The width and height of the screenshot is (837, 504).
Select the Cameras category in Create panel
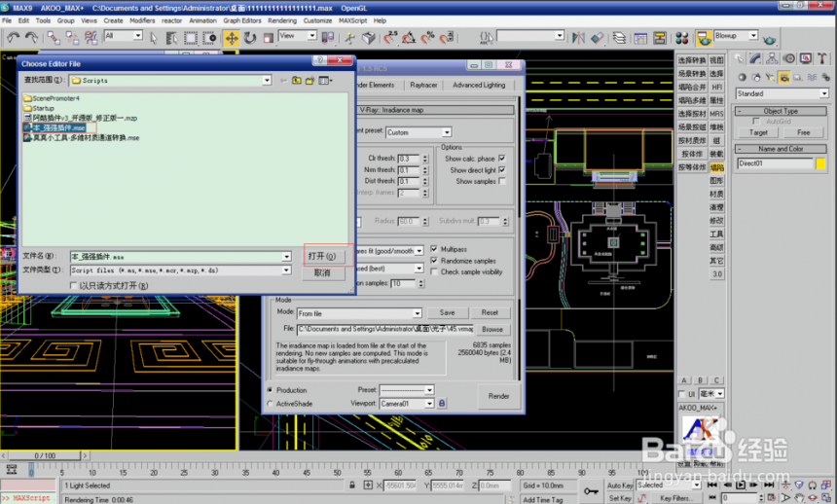click(783, 78)
